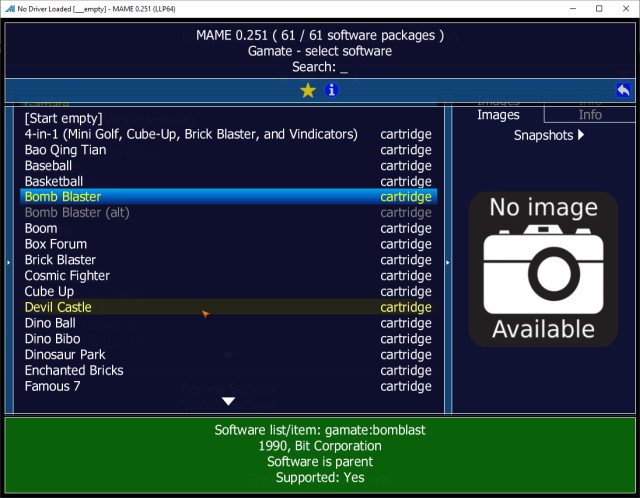The width and height of the screenshot is (640, 498).
Task: Toggle the favorites star icon
Action: [x=308, y=90]
